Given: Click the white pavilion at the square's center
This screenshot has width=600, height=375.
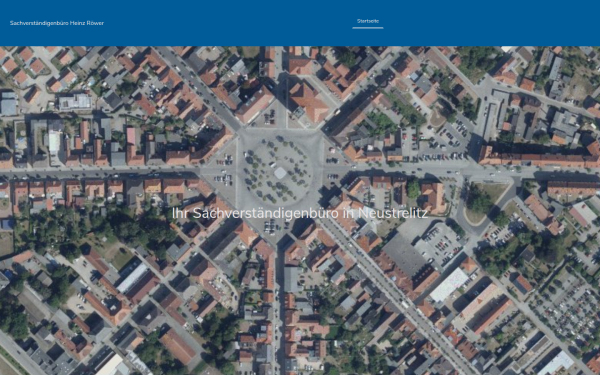Looking at the screenshot, I should tap(280, 173).
